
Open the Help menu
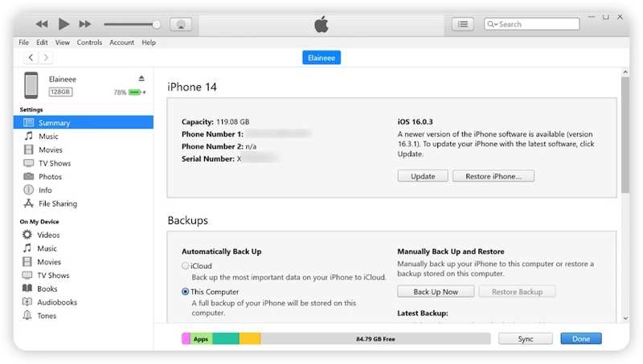click(x=149, y=43)
